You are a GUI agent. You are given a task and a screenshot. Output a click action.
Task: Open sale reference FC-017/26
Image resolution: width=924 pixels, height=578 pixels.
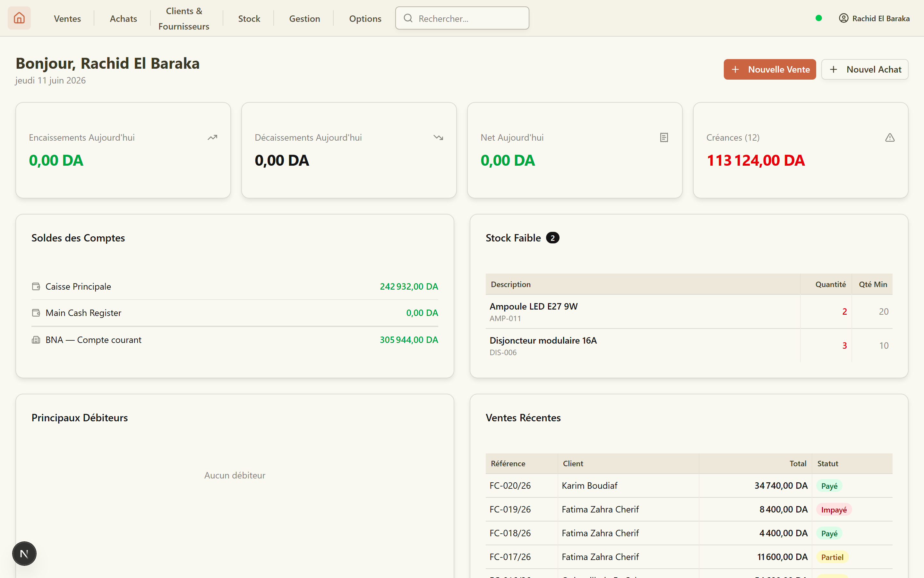click(x=510, y=556)
